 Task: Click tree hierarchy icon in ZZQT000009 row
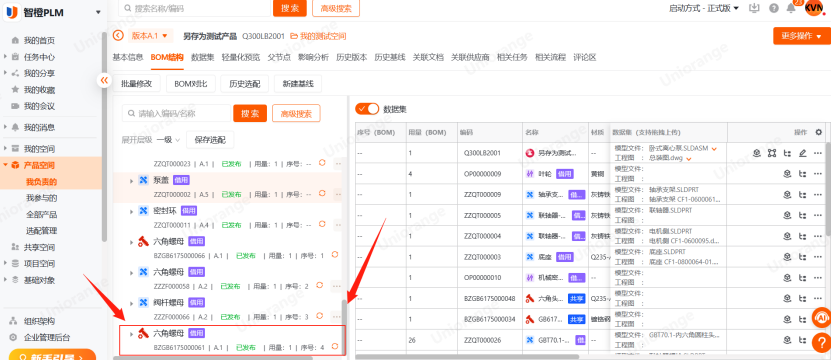pos(802,195)
